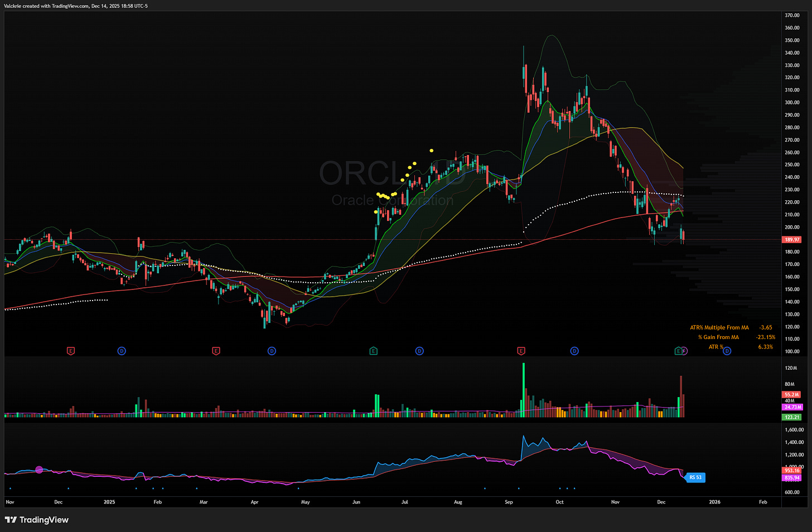
Task: Click the 2025 label on the time axis
Action: 109,502
